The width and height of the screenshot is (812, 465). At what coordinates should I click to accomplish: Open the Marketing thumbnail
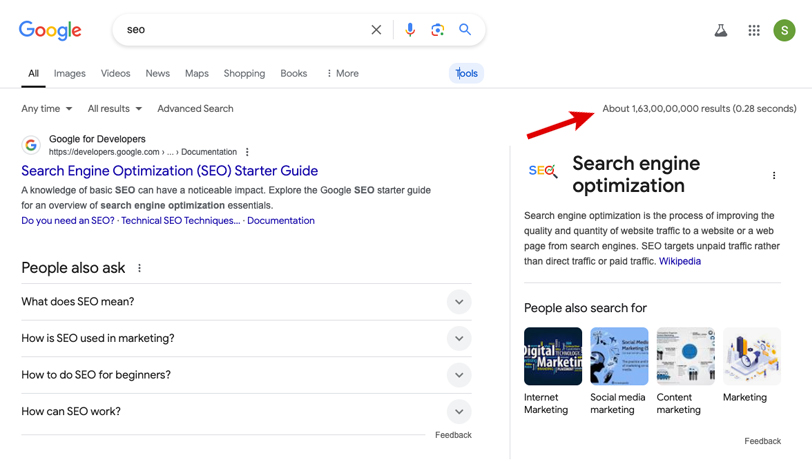tap(751, 356)
